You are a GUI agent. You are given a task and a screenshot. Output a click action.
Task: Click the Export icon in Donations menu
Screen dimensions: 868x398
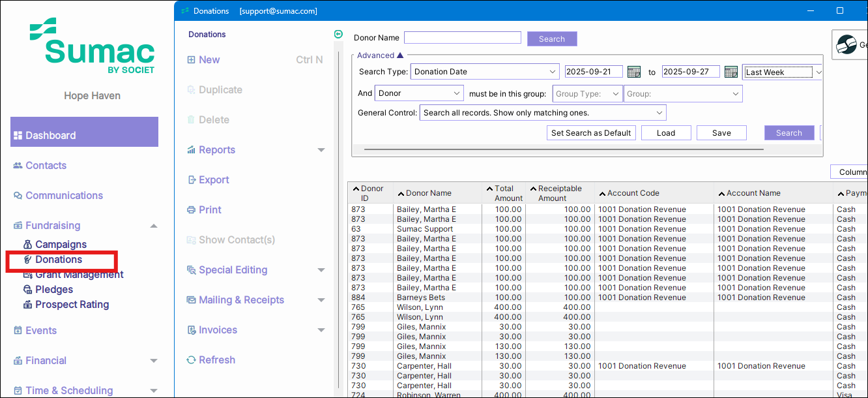(x=192, y=180)
